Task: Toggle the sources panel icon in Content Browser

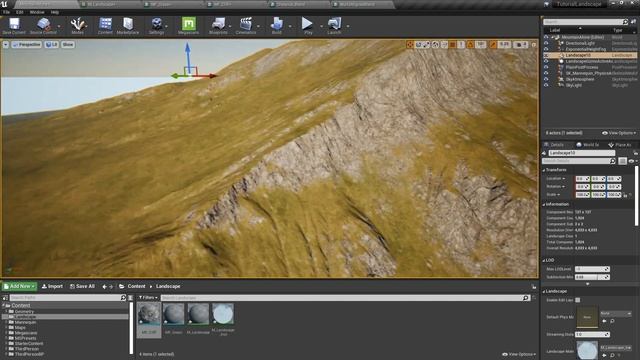Action: 5,298
